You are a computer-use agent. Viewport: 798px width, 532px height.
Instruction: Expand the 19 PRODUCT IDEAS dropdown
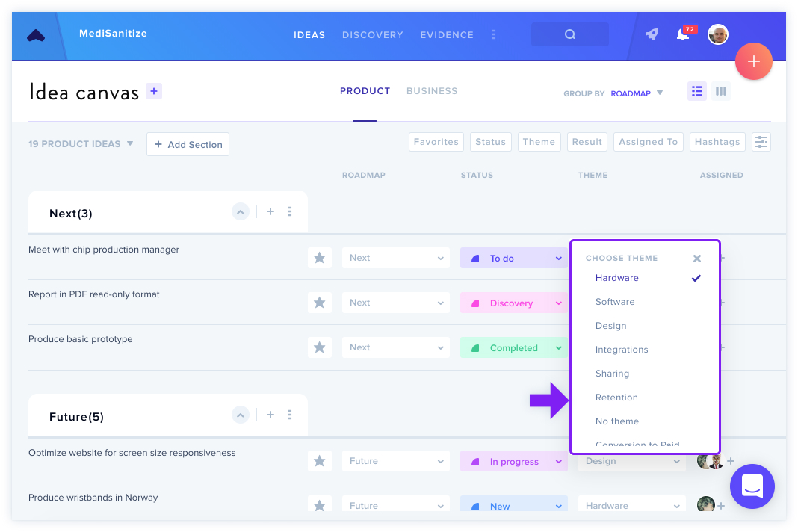coord(81,144)
